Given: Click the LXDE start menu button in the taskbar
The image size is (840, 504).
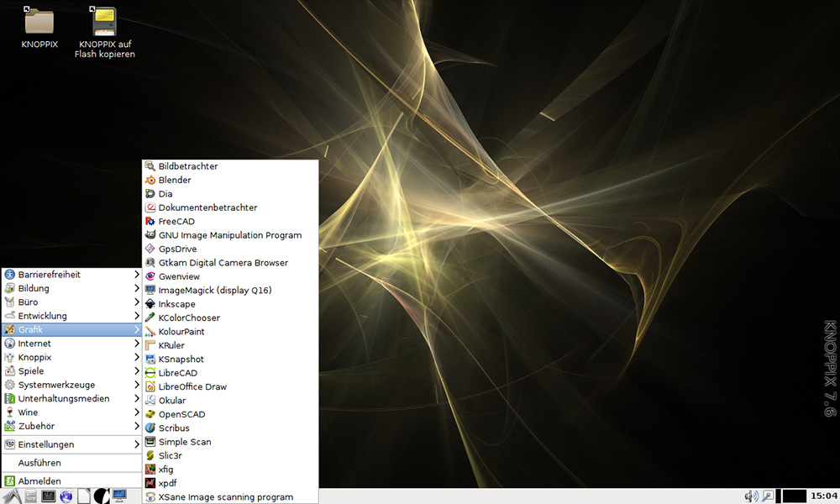Looking at the screenshot, I should (x=12, y=496).
